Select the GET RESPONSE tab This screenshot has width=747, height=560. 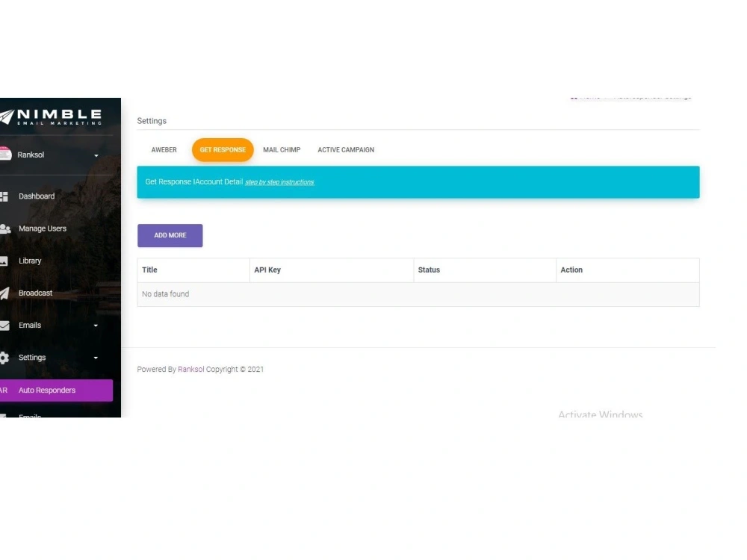tap(223, 149)
